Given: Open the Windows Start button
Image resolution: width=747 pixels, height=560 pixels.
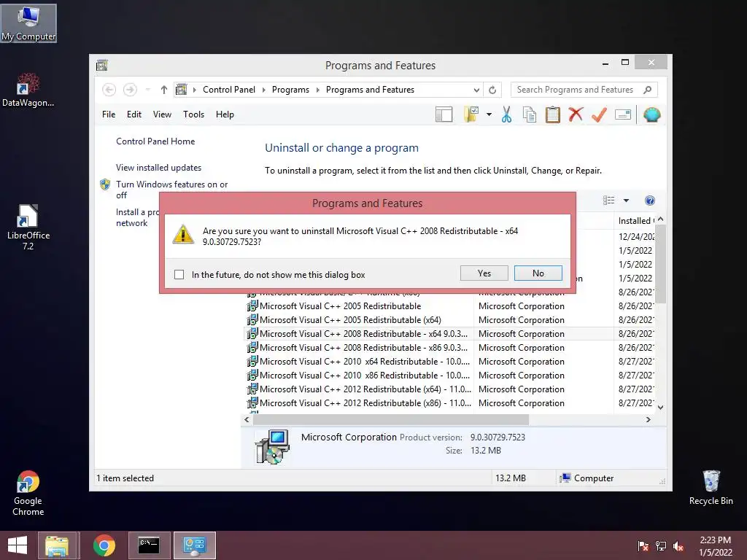Looking at the screenshot, I should coord(18,545).
